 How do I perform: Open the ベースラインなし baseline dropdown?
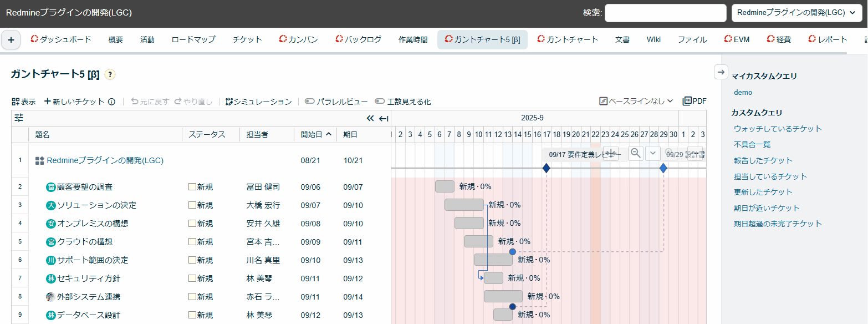[x=636, y=101]
